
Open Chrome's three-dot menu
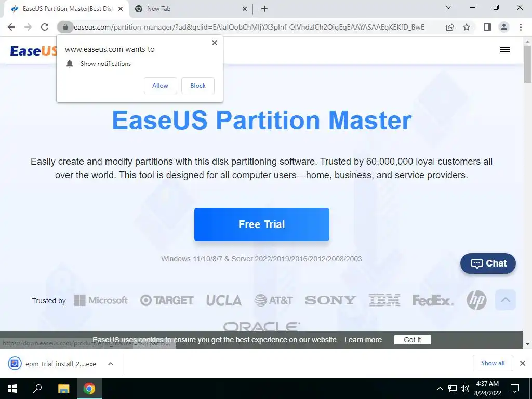tap(521, 27)
